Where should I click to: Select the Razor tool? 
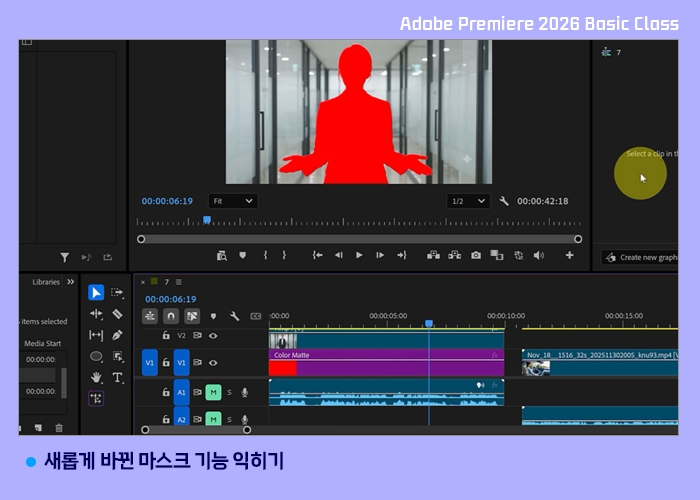click(117, 314)
